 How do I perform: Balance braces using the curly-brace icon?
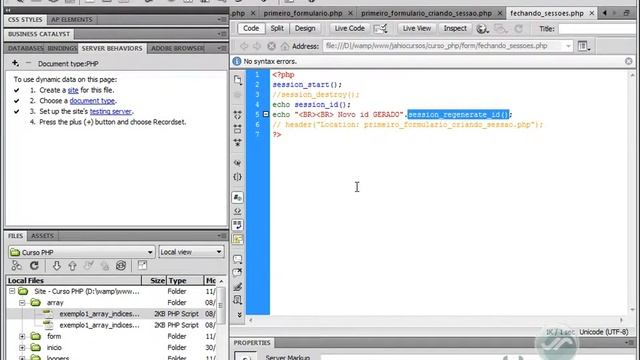tap(238, 177)
